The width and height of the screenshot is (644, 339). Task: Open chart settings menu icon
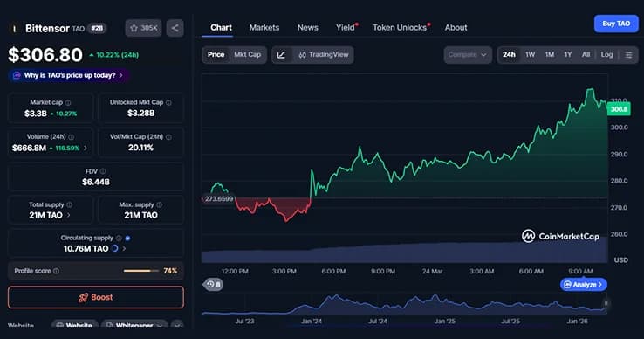pyautogui.click(x=628, y=55)
